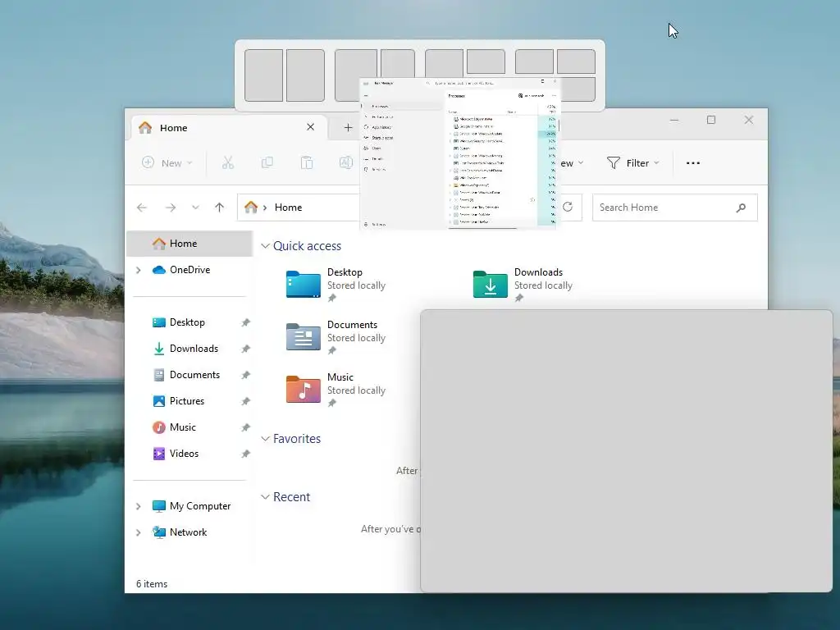Maximize the File Explorer window
The height and width of the screenshot is (630, 840).
pyautogui.click(x=711, y=120)
